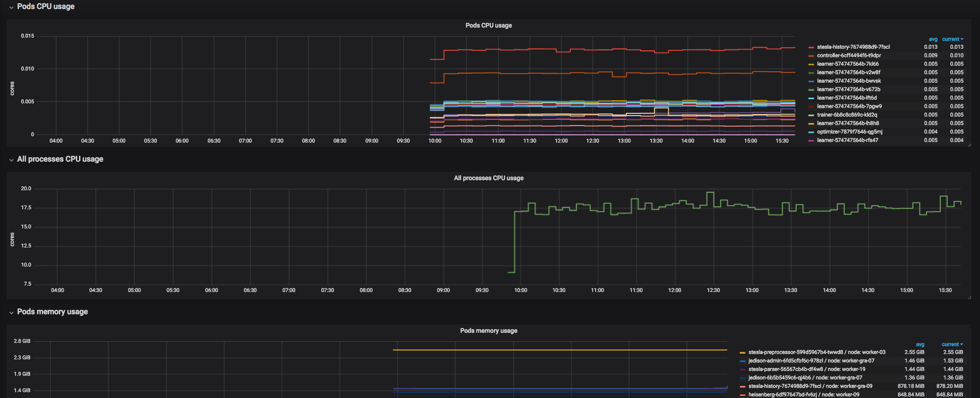Open color picker for learner-574747564b-v2w8f swatch
This screenshot has width=980, height=398.
pyautogui.click(x=811, y=73)
